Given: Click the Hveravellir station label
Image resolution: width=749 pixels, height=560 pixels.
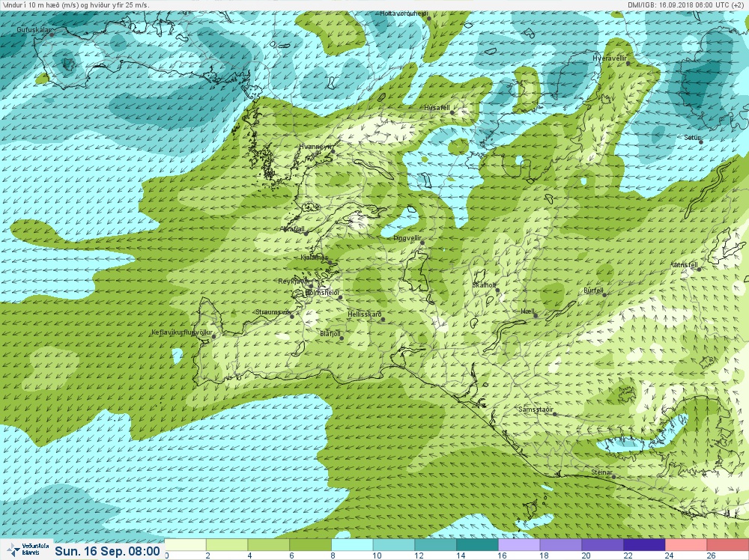Looking at the screenshot, I should [610, 58].
